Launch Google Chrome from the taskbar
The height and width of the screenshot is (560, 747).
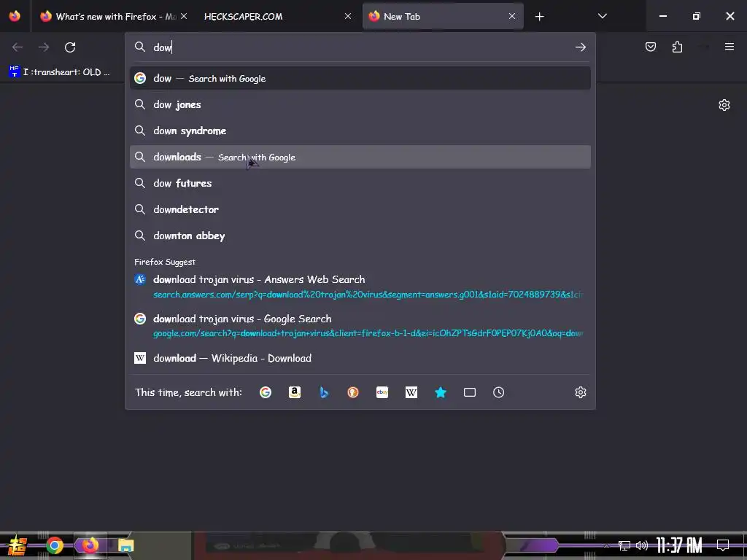tap(54, 545)
